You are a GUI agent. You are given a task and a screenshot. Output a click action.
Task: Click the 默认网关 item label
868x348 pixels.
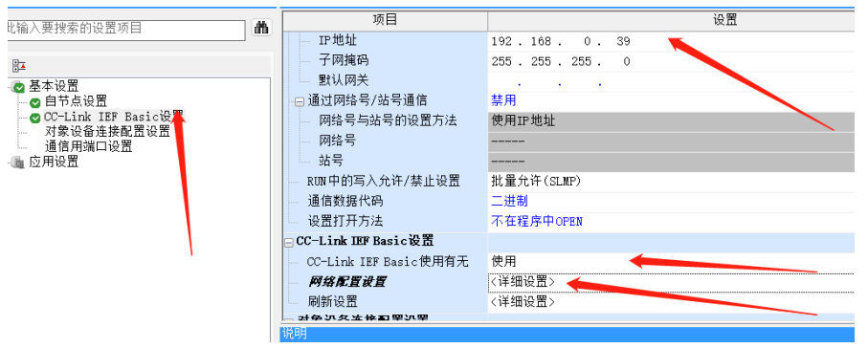[x=344, y=80]
